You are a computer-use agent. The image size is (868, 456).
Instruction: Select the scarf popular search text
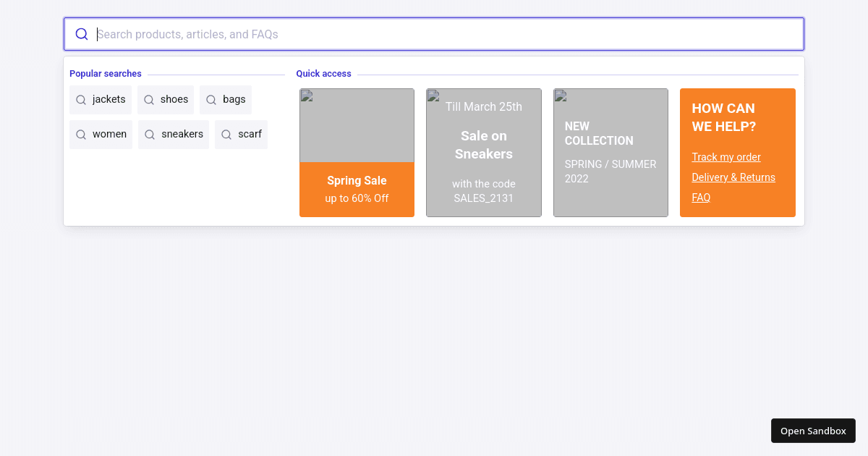tap(250, 134)
